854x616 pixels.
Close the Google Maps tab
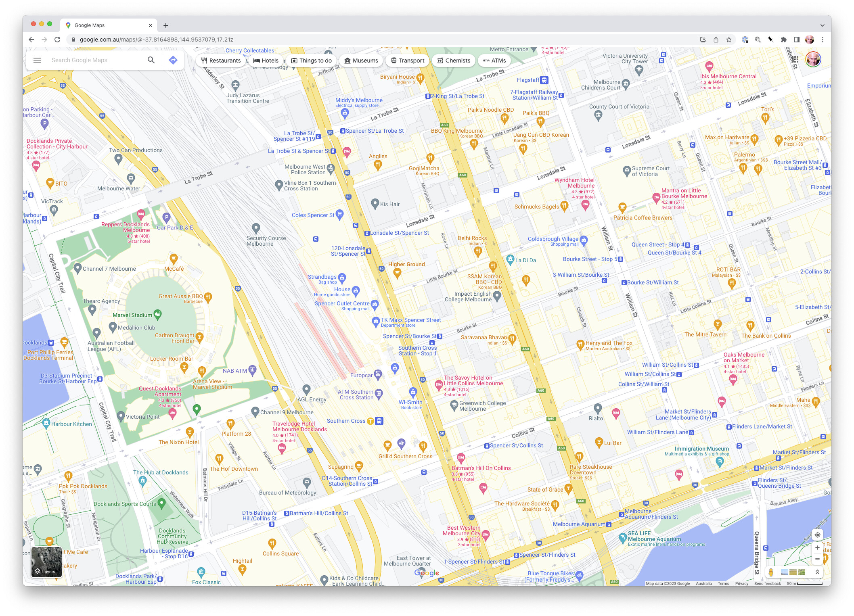coord(151,25)
